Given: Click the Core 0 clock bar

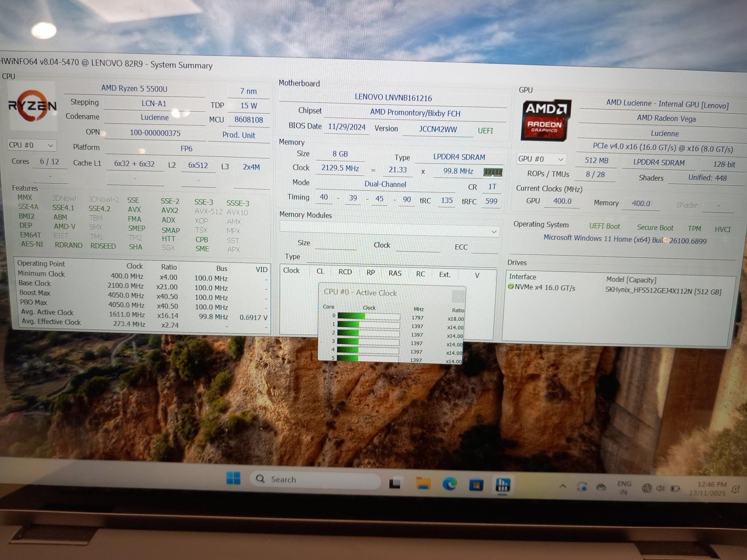Looking at the screenshot, I should [x=368, y=316].
